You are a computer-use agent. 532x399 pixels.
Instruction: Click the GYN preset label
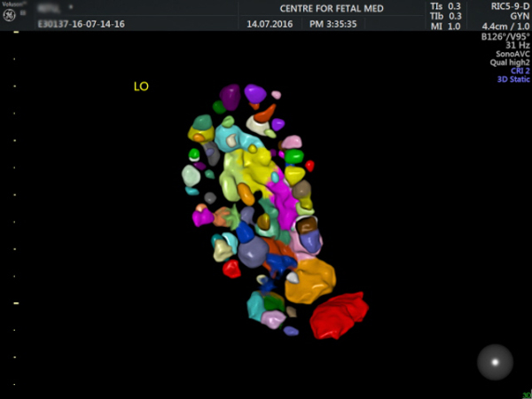point(520,16)
